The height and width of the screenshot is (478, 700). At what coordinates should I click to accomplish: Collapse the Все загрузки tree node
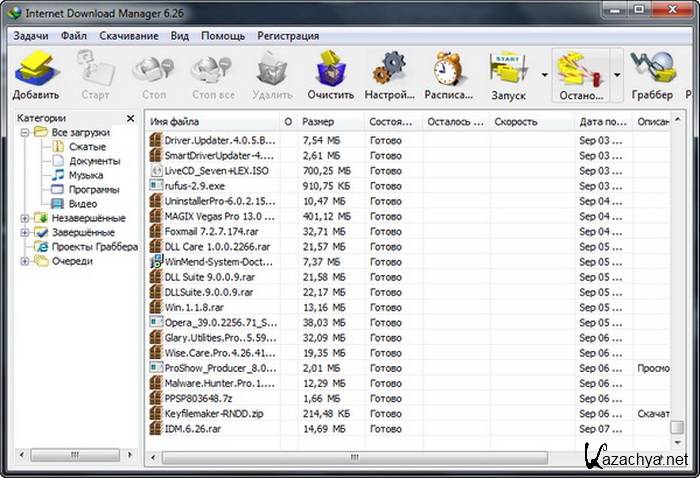25,132
